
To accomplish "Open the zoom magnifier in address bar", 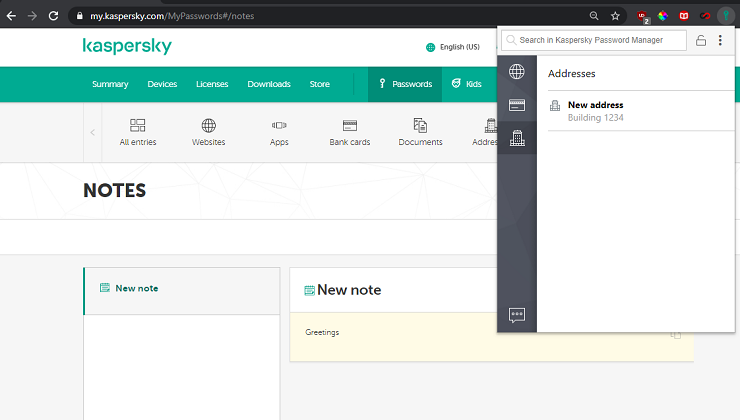I will click(x=594, y=16).
